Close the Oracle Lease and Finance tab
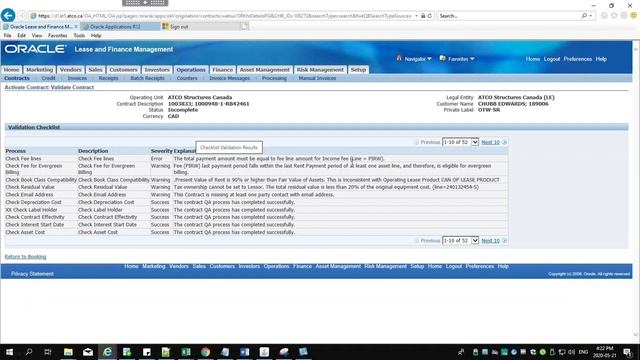Image resolution: width=640 pixels, height=360 pixels. 76,27
